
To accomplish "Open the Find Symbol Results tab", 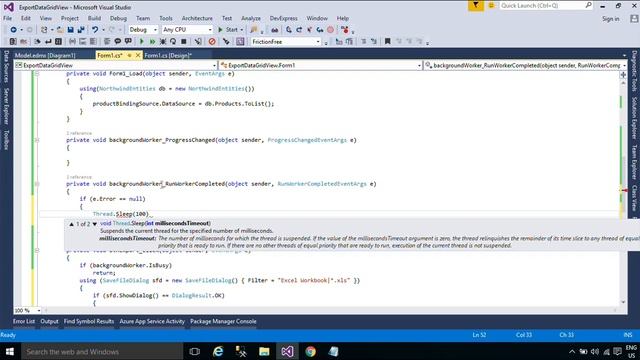I will pos(89,322).
